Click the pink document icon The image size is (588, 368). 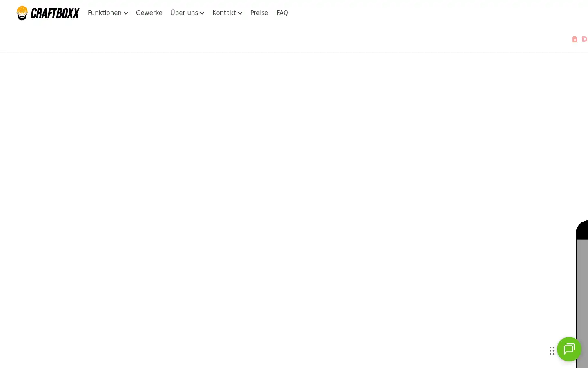click(x=575, y=39)
